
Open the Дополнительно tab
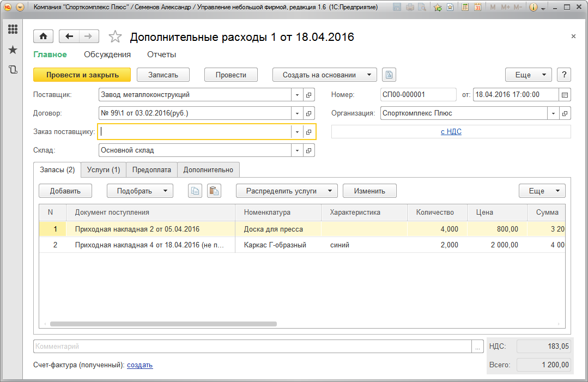point(208,170)
